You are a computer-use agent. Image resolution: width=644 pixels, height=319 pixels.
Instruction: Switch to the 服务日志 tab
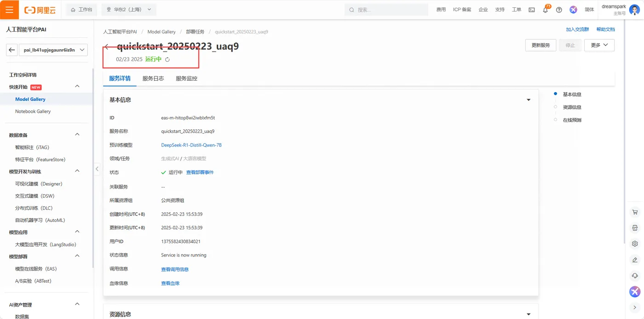pos(153,79)
